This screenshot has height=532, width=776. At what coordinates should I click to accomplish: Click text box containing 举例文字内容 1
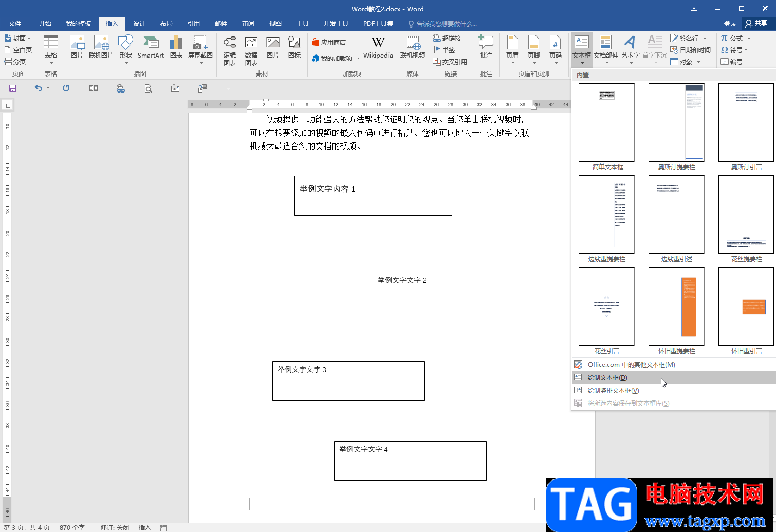(x=373, y=196)
